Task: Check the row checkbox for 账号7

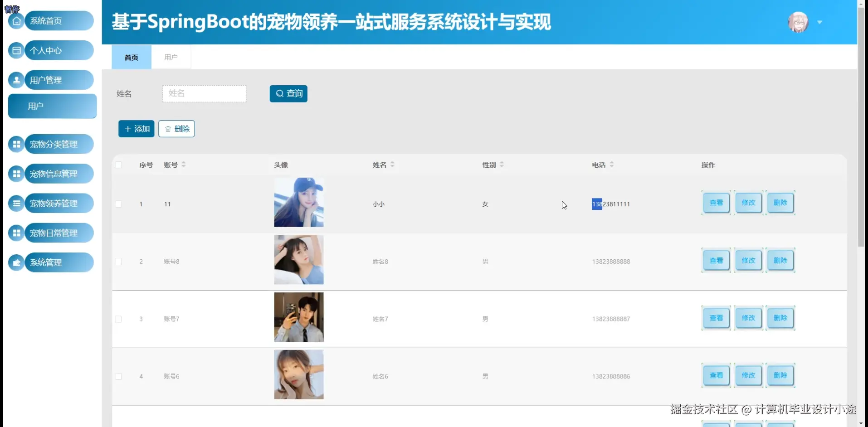Action: (118, 319)
